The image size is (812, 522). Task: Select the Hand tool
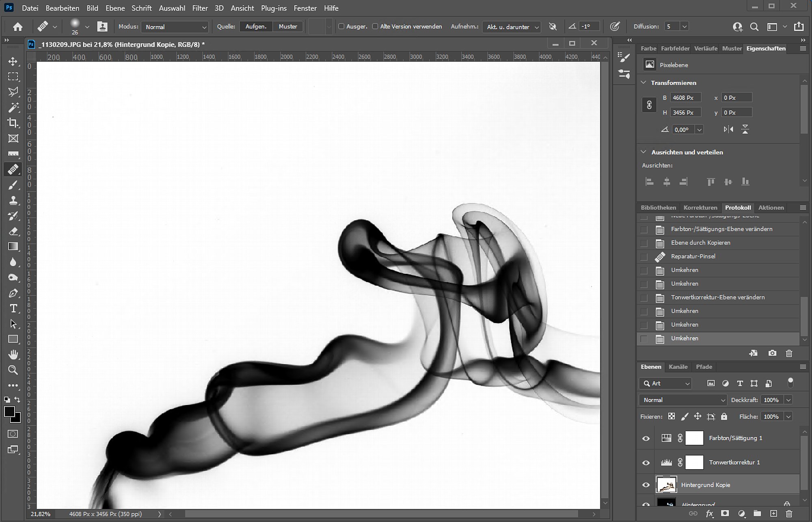pyautogui.click(x=13, y=355)
